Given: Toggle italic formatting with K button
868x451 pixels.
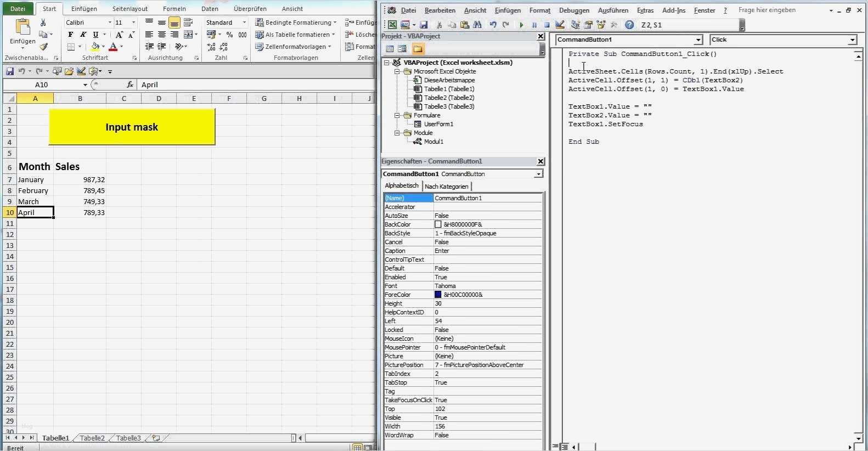Looking at the screenshot, I should click(83, 35).
